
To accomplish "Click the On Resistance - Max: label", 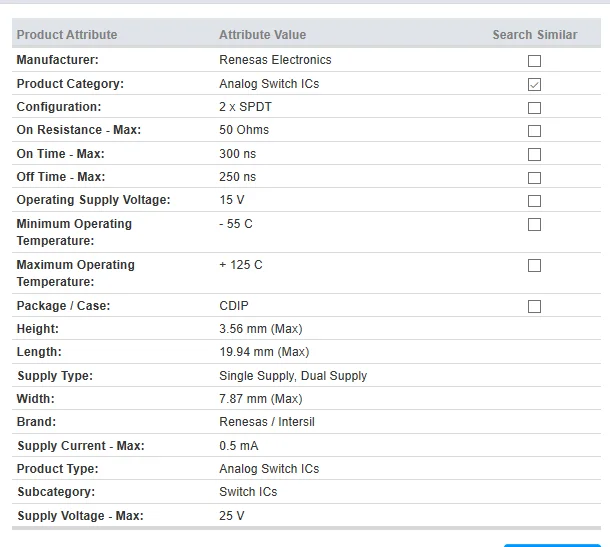I will click(79, 130).
